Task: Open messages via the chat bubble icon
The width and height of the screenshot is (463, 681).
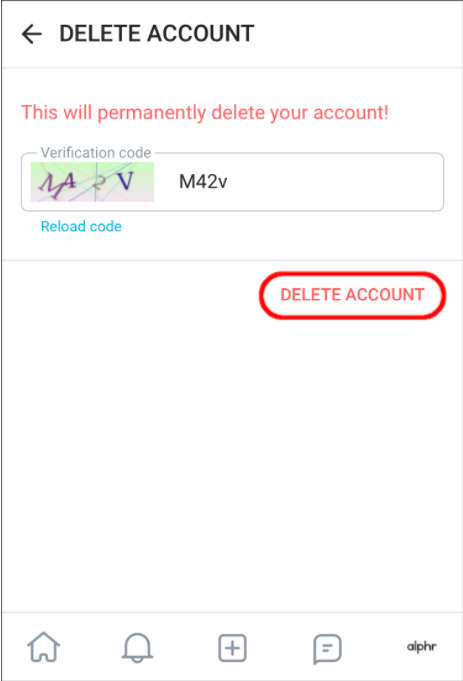Action: pos(327,649)
